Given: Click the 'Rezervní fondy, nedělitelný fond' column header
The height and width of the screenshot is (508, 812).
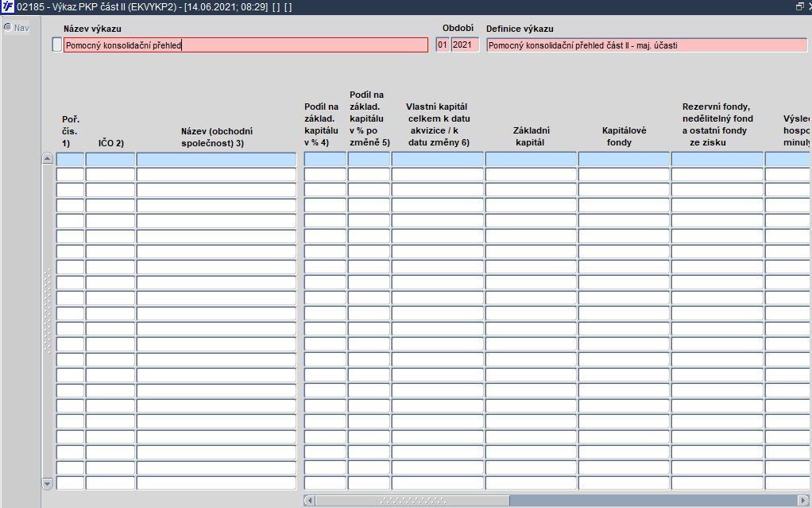Looking at the screenshot, I should pyautogui.click(x=717, y=124).
